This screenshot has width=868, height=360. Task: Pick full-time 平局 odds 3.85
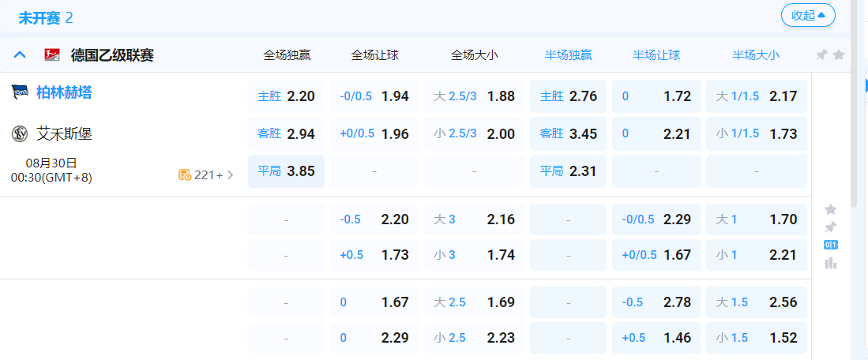coord(286,171)
